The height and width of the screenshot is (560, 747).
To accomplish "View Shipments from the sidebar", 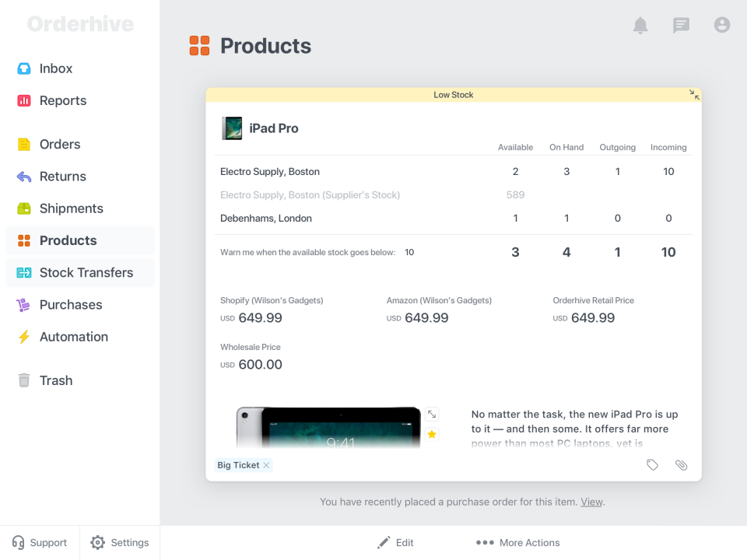I will (71, 208).
